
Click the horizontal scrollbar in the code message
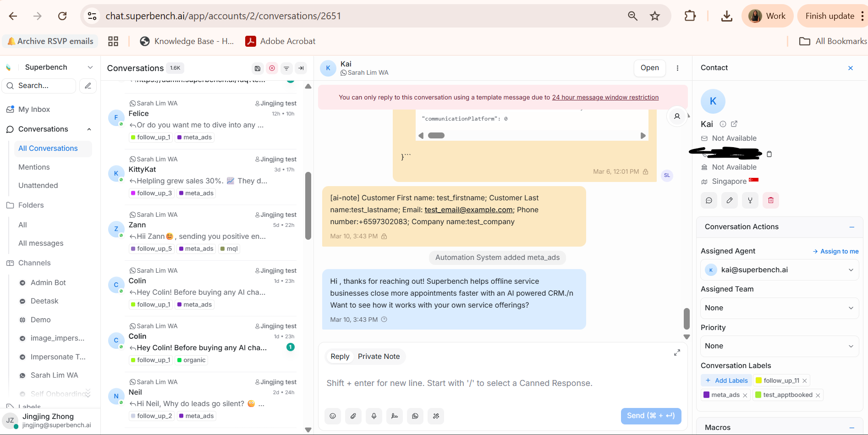click(x=436, y=136)
